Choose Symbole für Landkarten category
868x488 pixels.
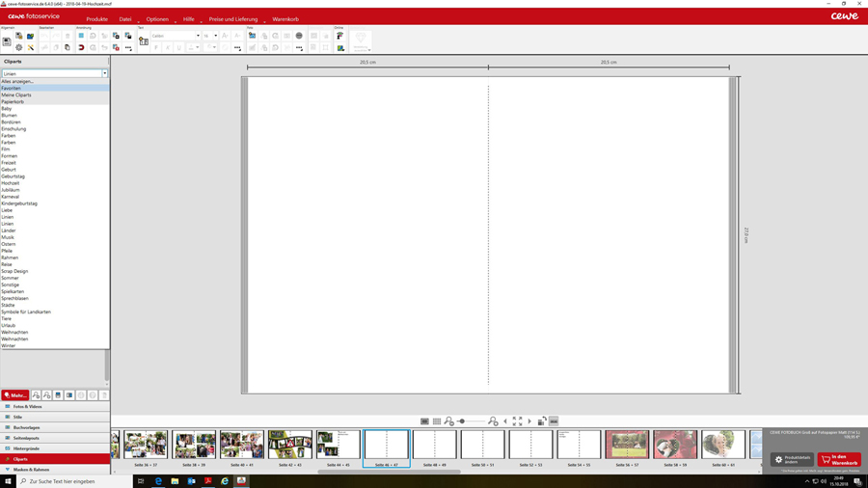pyautogui.click(x=54, y=312)
